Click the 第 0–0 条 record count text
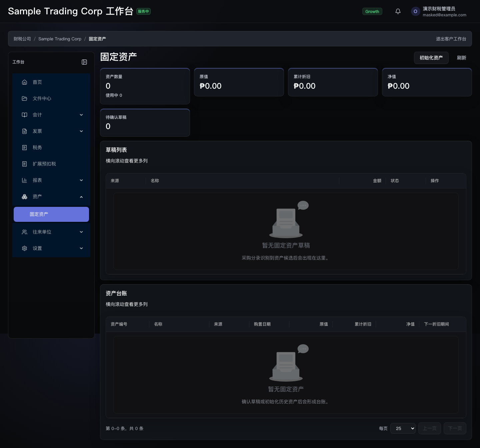This screenshot has height=448, width=480. [124, 428]
